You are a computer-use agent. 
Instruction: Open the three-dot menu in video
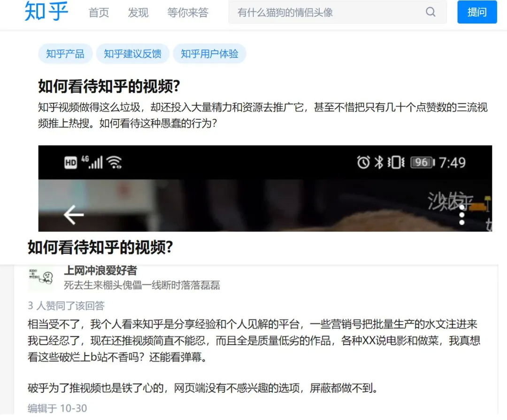[x=462, y=215]
